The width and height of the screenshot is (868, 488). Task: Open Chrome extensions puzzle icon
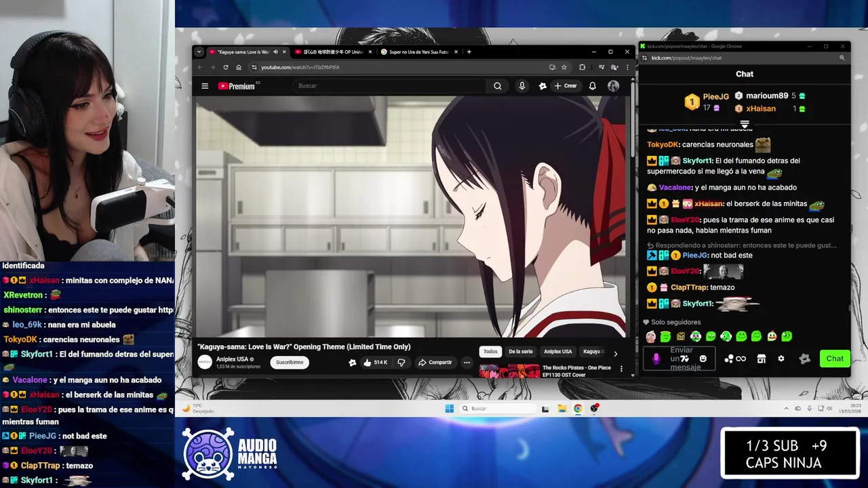[x=582, y=67]
